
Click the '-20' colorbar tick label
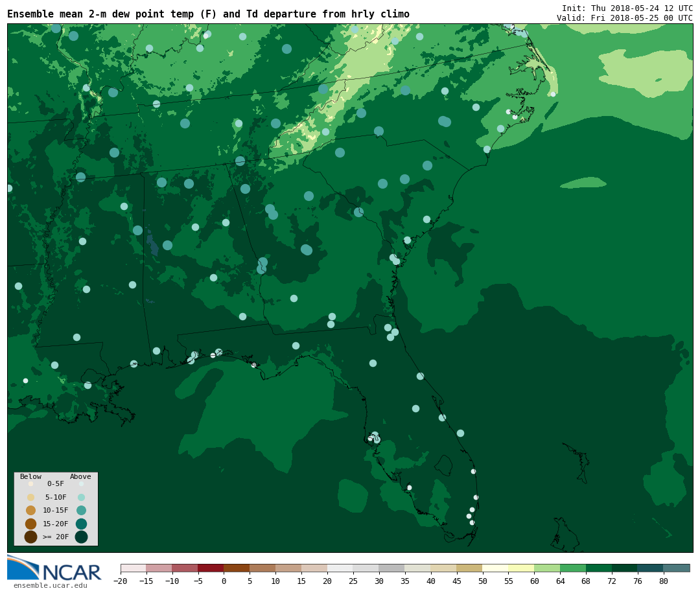pos(121,581)
